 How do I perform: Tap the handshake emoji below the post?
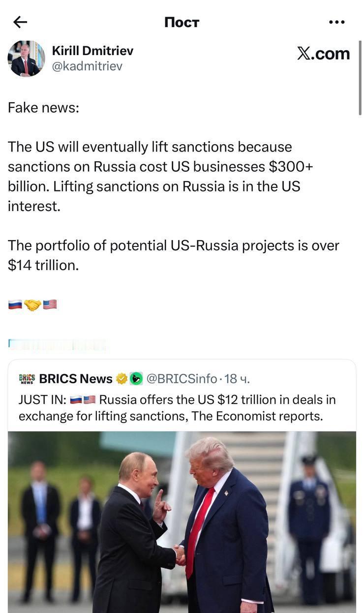pos(32,305)
